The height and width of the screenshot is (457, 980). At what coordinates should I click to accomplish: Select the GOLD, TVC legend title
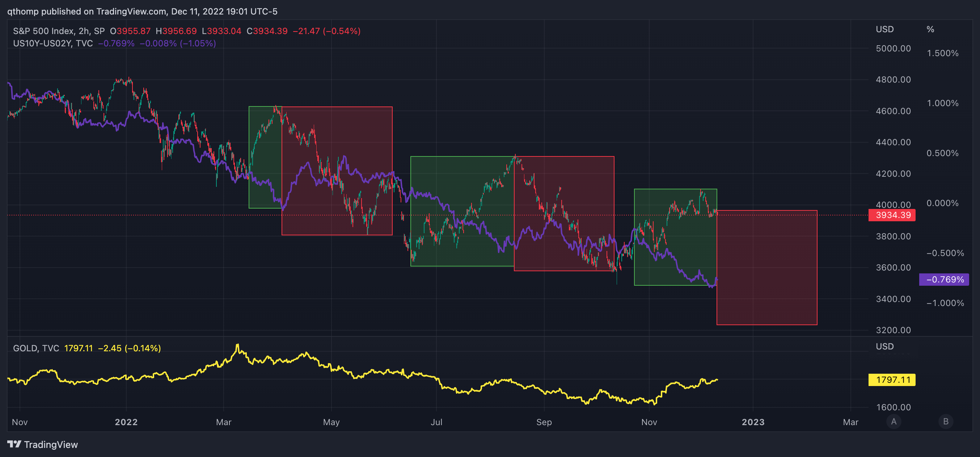36,348
